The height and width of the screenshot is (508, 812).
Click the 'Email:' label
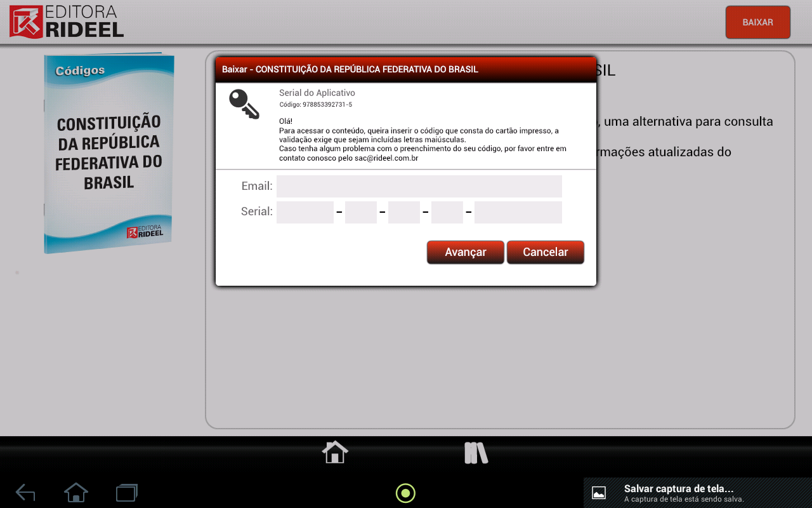pyautogui.click(x=257, y=186)
